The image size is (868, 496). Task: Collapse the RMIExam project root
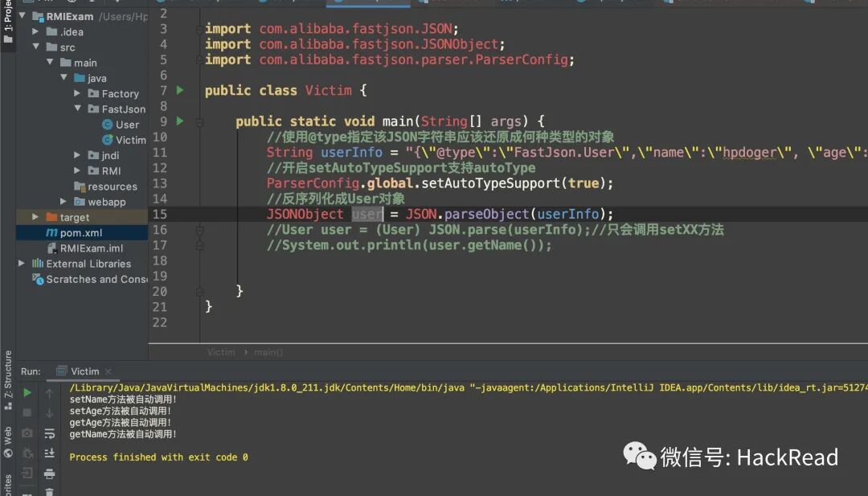23,15
